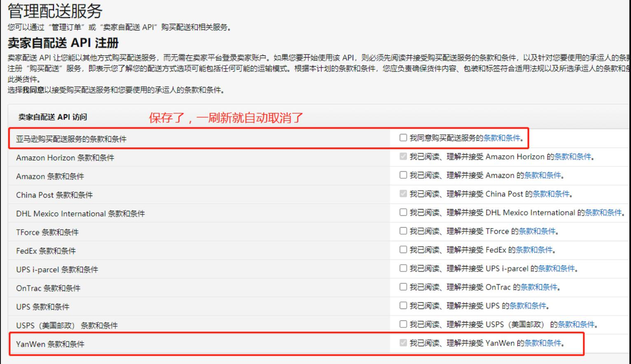This screenshot has width=631, height=364.
Task: Select the TForce 条款和条件 row label
Action: coord(47,232)
